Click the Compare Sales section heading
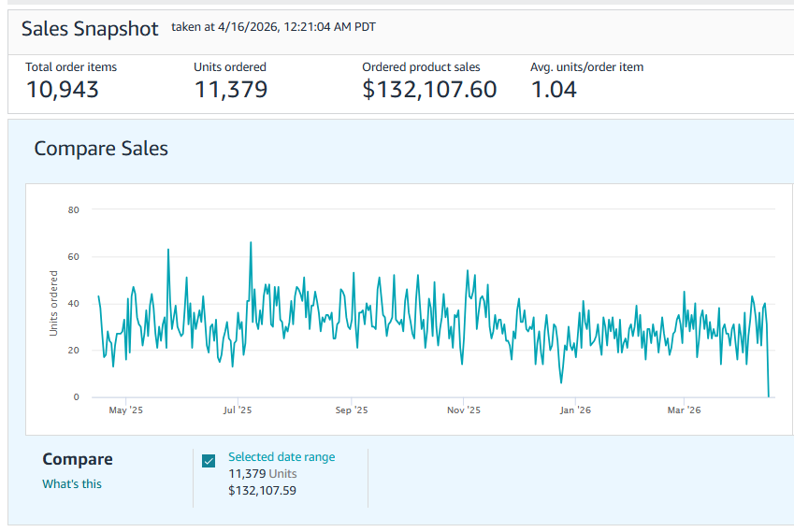 tap(101, 149)
